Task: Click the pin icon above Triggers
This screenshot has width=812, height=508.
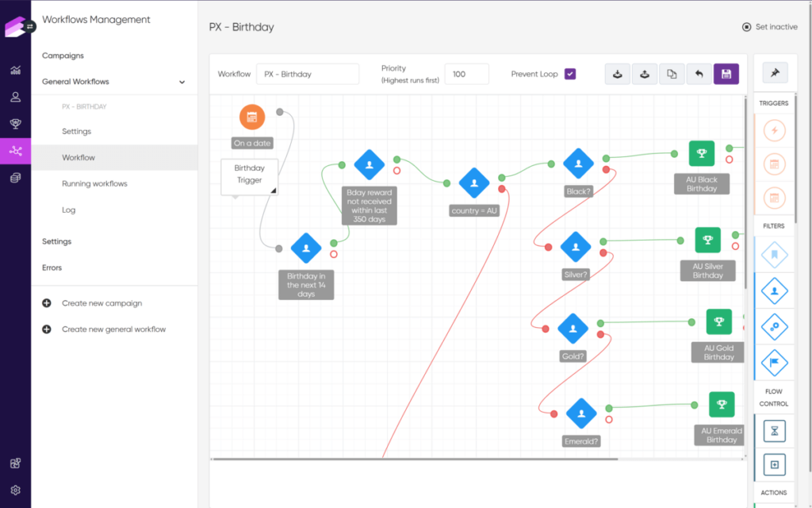Action: 775,72
